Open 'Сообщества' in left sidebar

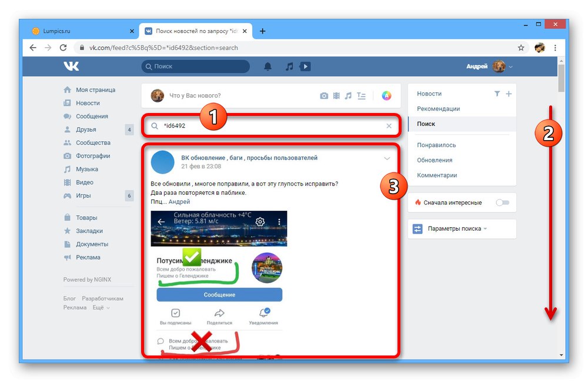[x=93, y=142]
